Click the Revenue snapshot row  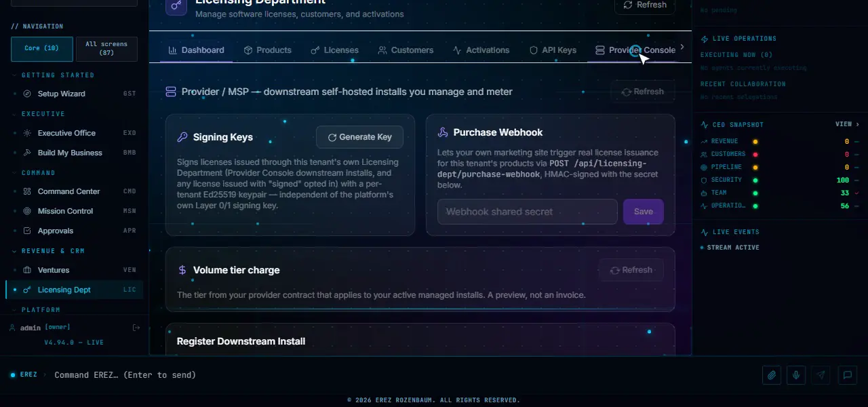click(x=780, y=142)
